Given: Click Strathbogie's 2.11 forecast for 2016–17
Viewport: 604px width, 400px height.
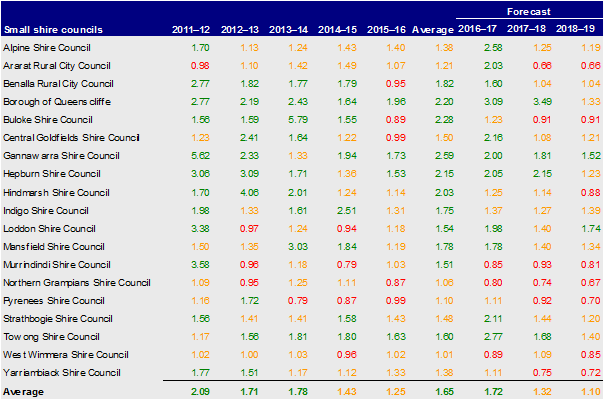Looking at the screenshot, I should point(493,319).
